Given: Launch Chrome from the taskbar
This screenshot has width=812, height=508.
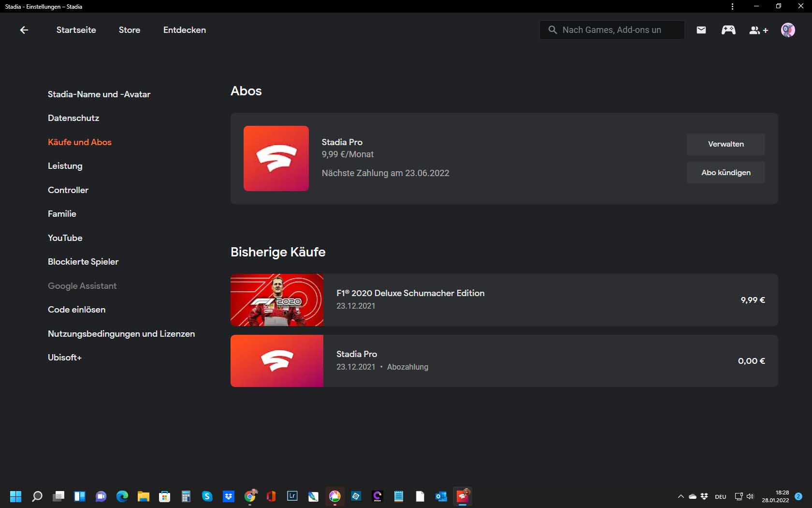Looking at the screenshot, I should tap(250, 496).
